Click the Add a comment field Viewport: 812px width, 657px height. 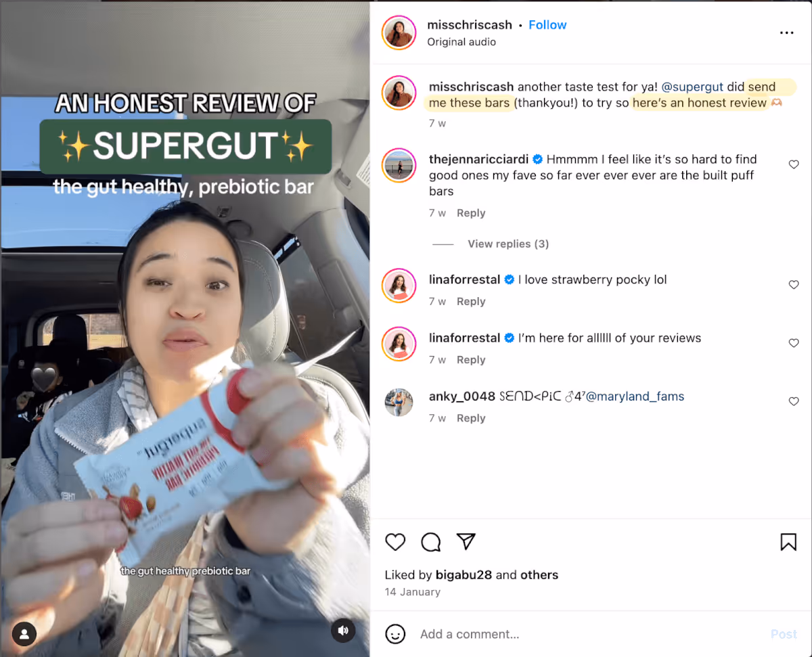click(x=589, y=634)
